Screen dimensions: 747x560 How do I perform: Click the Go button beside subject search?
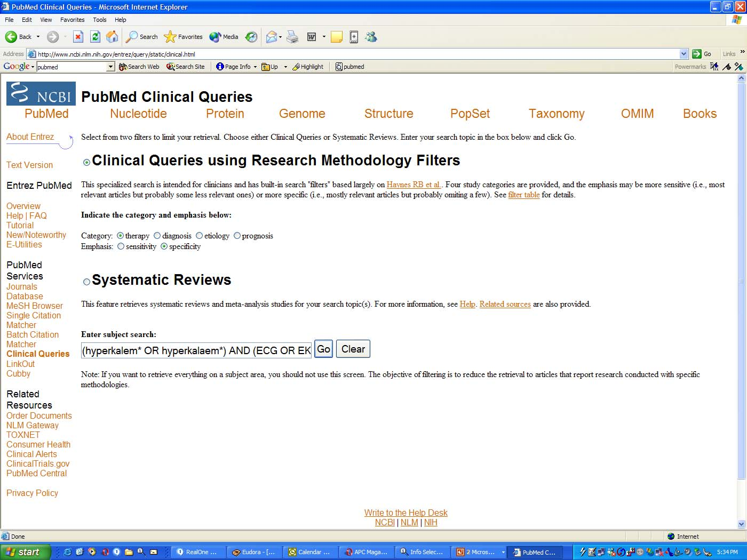323,349
